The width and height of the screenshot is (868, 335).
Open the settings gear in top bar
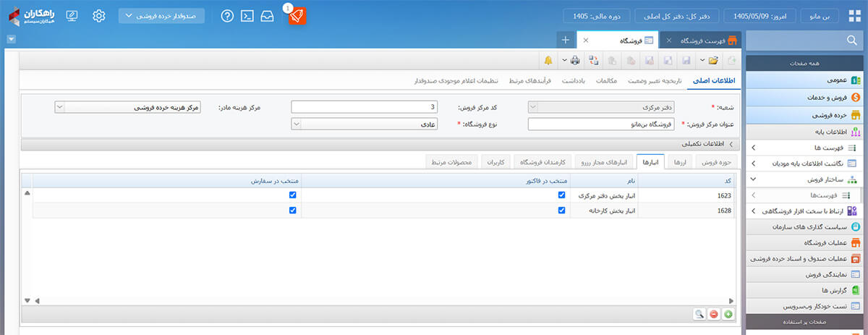(99, 16)
